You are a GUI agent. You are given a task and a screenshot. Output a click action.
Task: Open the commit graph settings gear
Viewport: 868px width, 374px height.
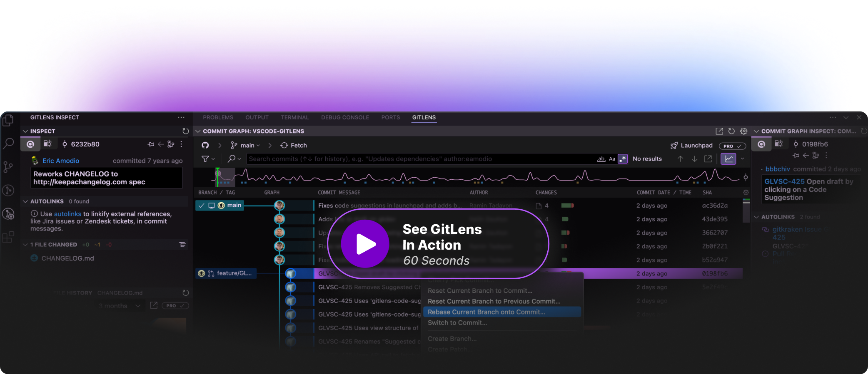tap(743, 131)
